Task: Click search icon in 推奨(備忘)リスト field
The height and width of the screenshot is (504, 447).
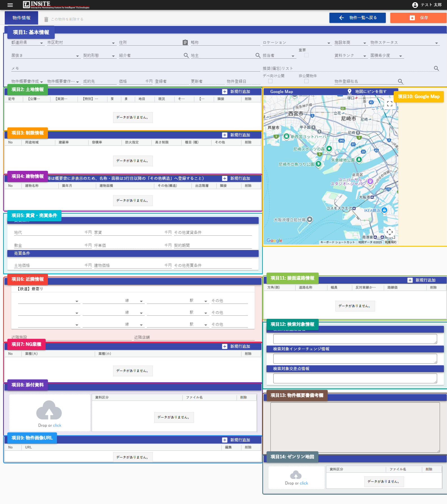Action: pyautogui.click(x=436, y=68)
